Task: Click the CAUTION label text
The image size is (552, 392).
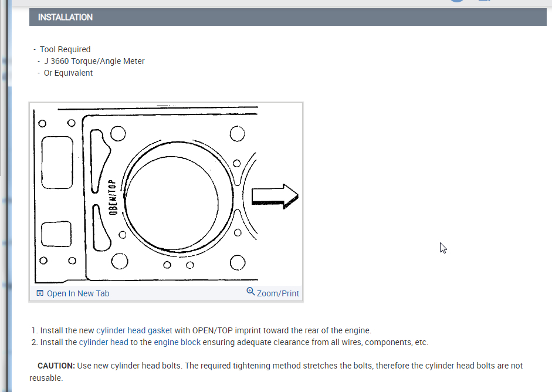Action: 56,366
